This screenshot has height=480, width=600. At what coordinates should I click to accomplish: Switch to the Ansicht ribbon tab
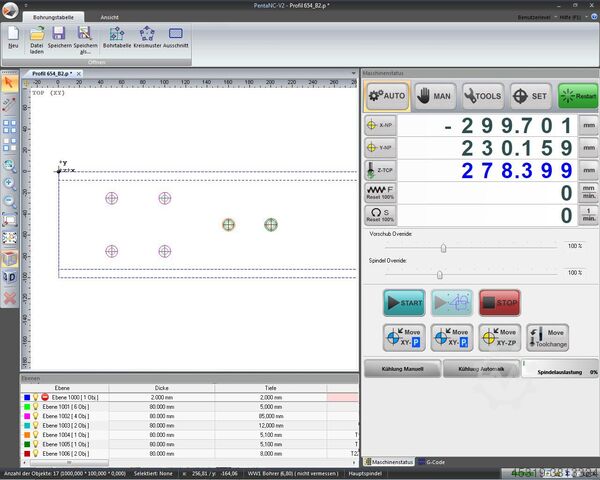click(109, 18)
